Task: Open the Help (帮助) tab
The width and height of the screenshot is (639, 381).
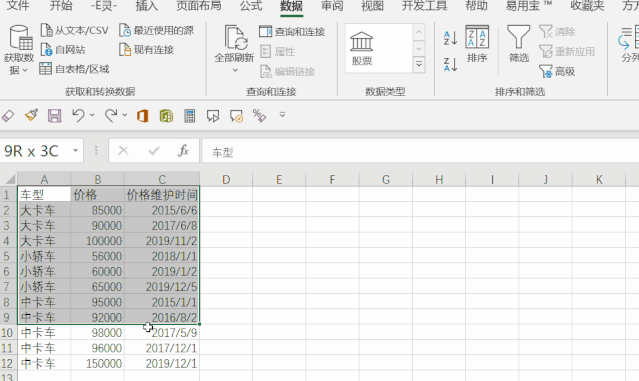Action: point(476,6)
